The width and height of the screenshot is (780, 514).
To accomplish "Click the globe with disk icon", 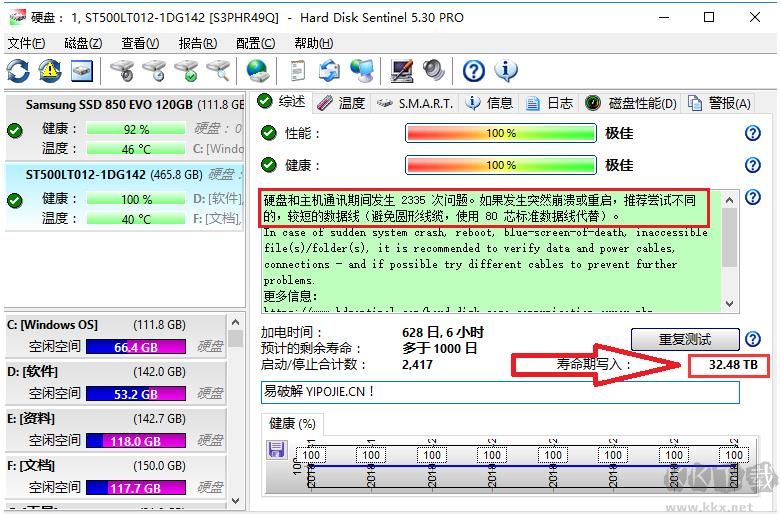I will tap(258, 71).
